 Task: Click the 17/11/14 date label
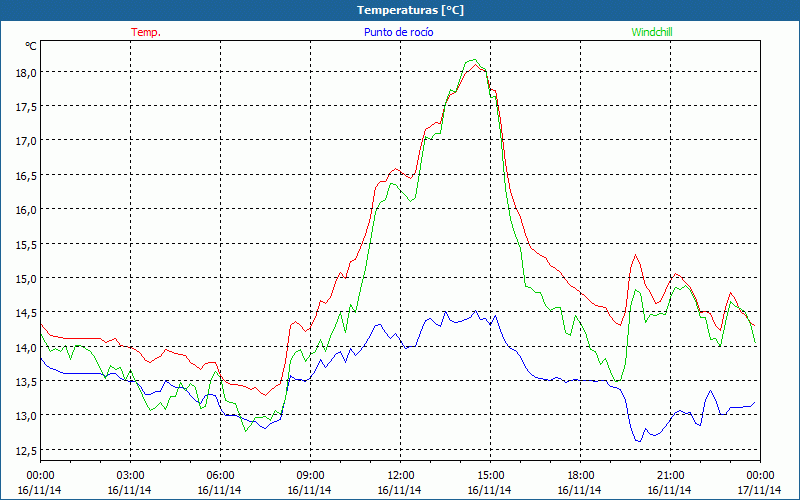pos(759,490)
